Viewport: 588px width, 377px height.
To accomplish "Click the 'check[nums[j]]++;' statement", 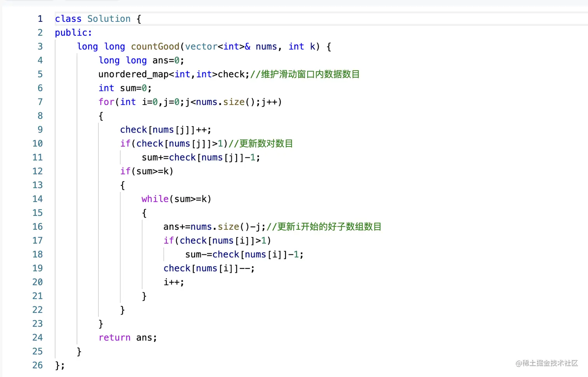I will pyautogui.click(x=166, y=130).
